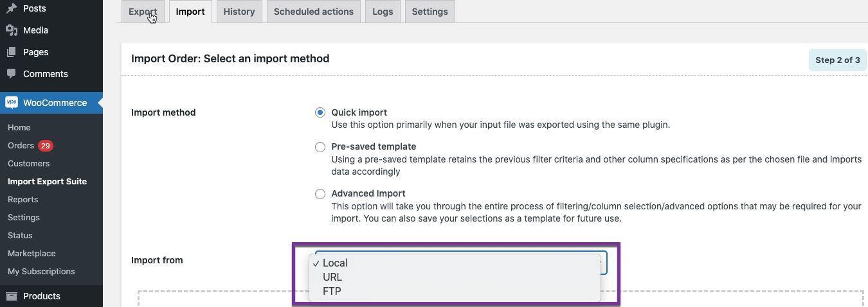
Task: Click the Comments bubble icon
Action: (x=12, y=74)
